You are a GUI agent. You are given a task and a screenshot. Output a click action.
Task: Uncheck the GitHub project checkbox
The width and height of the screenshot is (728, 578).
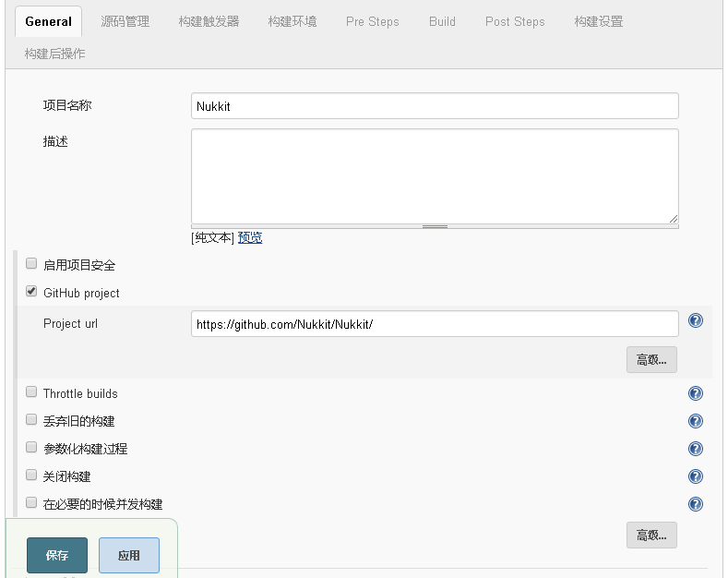coord(31,292)
